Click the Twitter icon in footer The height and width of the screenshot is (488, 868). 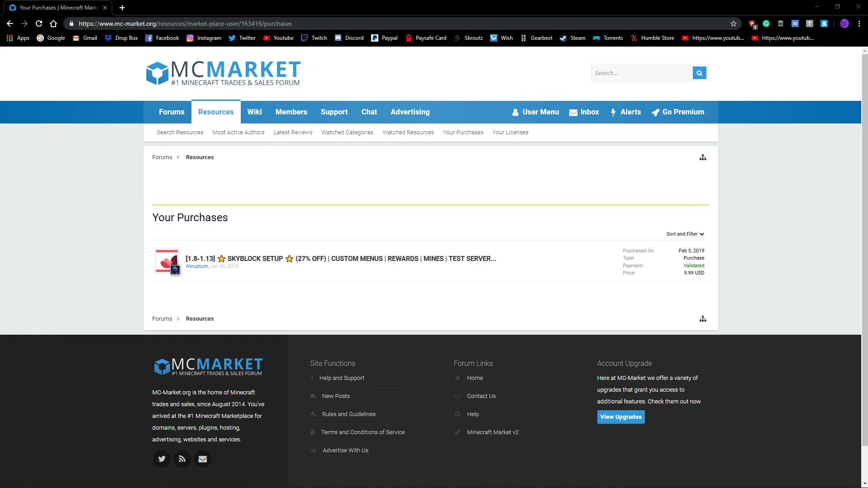(x=162, y=459)
